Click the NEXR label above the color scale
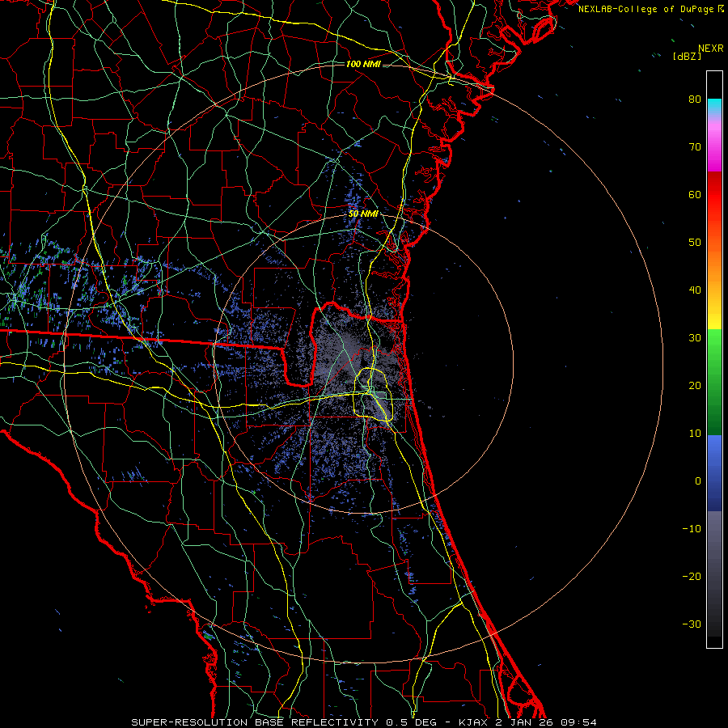Image resolution: width=728 pixels, height=728 pixels. (x=710, y=49)
